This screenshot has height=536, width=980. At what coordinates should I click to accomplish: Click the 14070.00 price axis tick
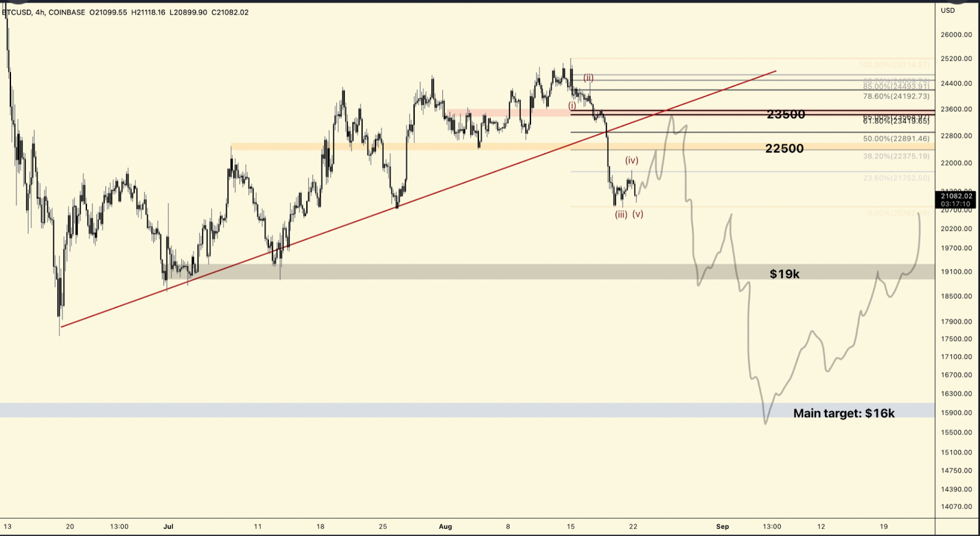956,507
